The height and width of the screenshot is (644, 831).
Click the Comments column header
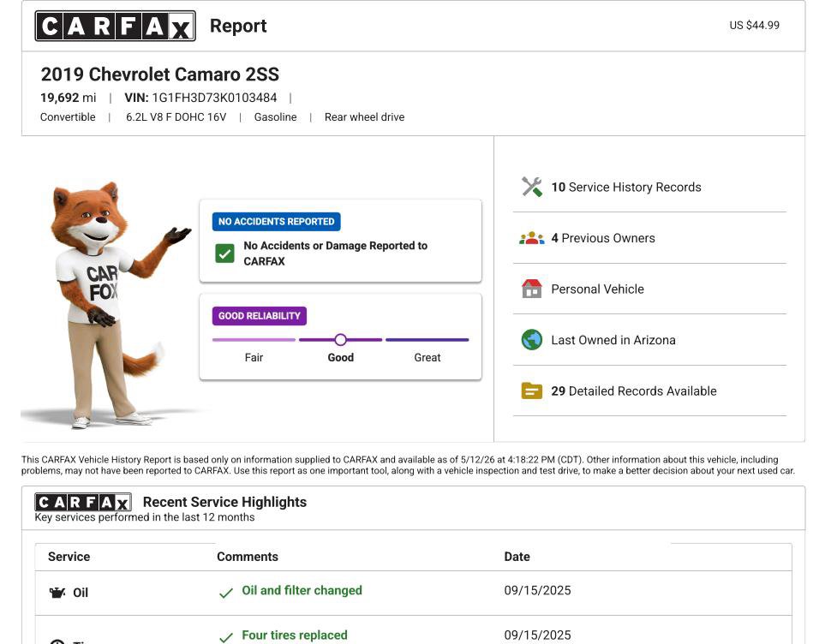pyautogui.click(x=248, y=557)
